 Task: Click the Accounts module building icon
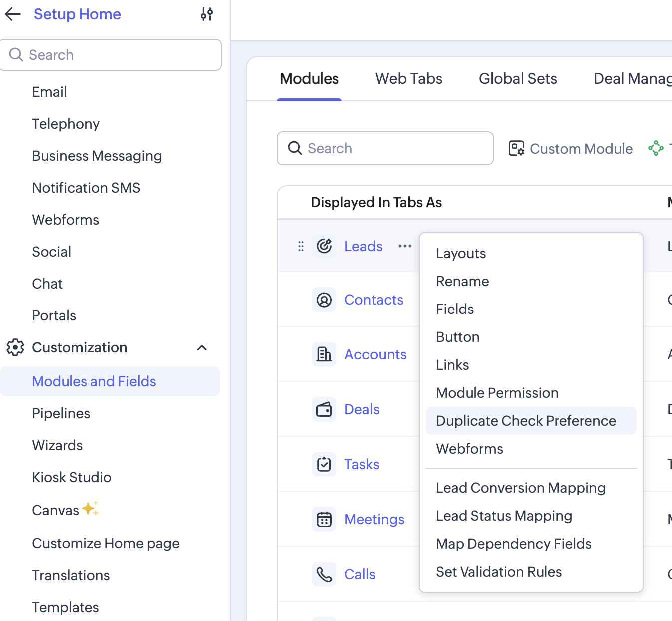point(324,354)
